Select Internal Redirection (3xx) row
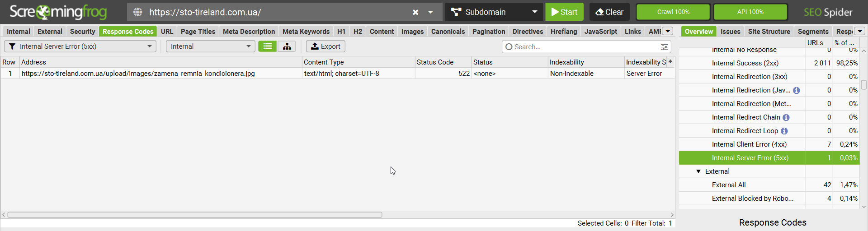This screenshot has width=868, height=231. click(x=769, y=77)
